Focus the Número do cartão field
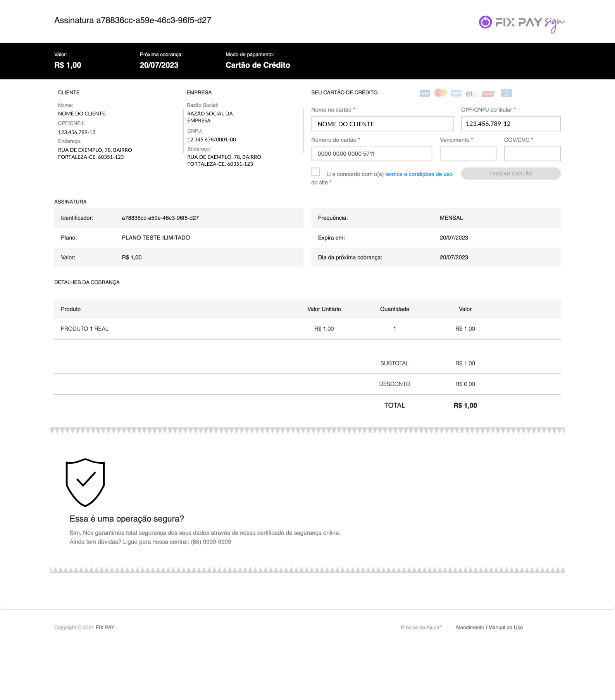The image size is (615, 700). (372, 153)
